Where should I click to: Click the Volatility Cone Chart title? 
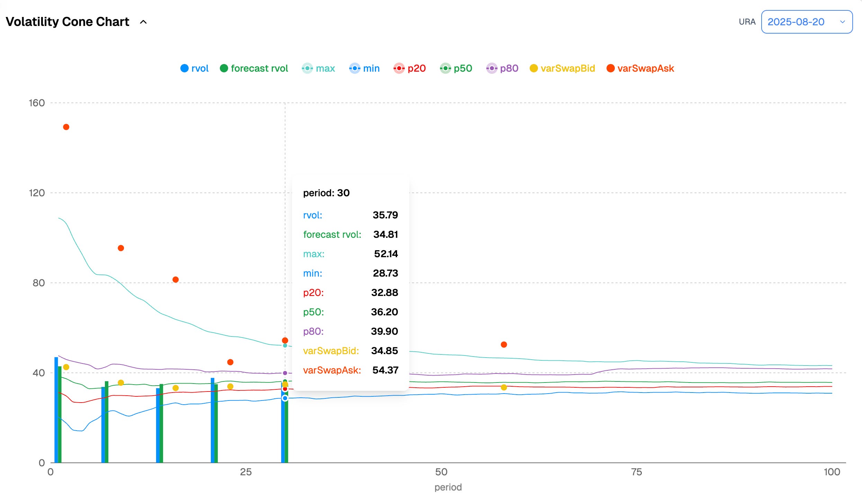click(x=68, y=21)
